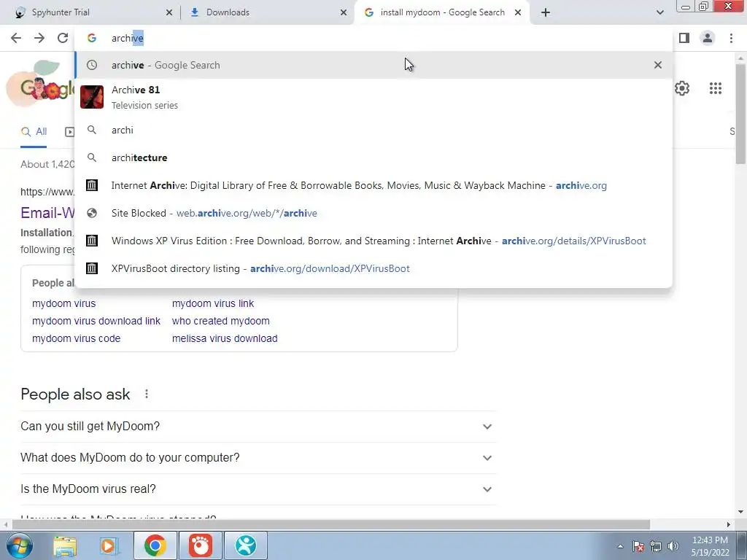The height and width of the screenshot is (560, 747).
Task: Click the Action Center flag tray icon
Action: point(638,546)
